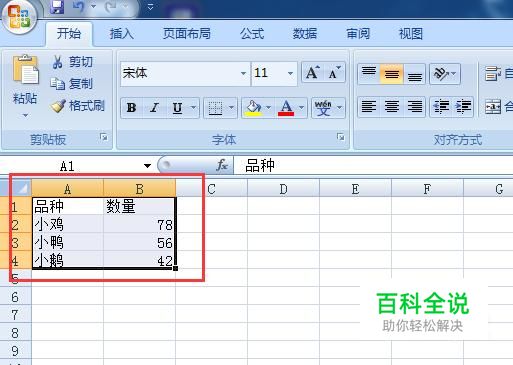This screenshot has width=513, height=365.
Task: Expand the underline style arrow
Action: (x=193, y=108)
